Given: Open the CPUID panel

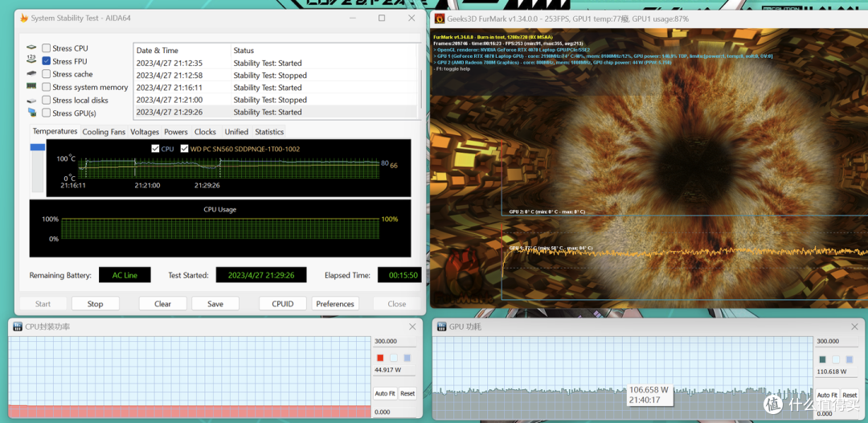Looking at the screenshot, I should (283, 303).
